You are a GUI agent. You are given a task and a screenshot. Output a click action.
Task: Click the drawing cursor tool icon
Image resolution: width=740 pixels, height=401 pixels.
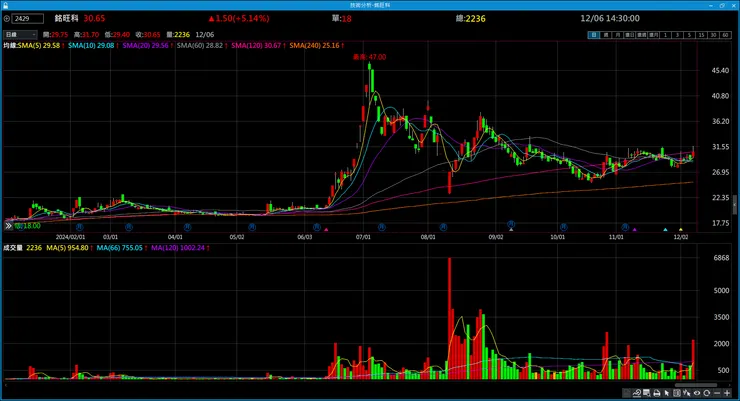[687, 393]
